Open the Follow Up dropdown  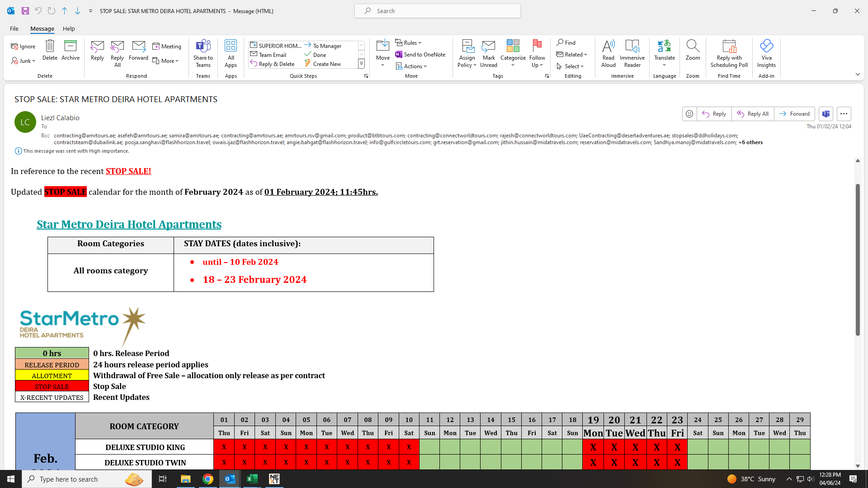[x=537, y=53]
